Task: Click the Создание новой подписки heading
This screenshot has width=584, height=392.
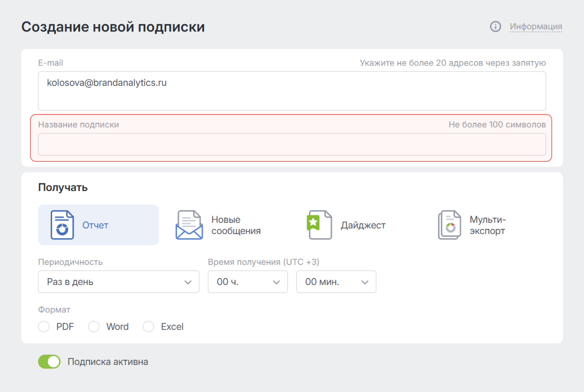Action: click(x=113, y=27)
